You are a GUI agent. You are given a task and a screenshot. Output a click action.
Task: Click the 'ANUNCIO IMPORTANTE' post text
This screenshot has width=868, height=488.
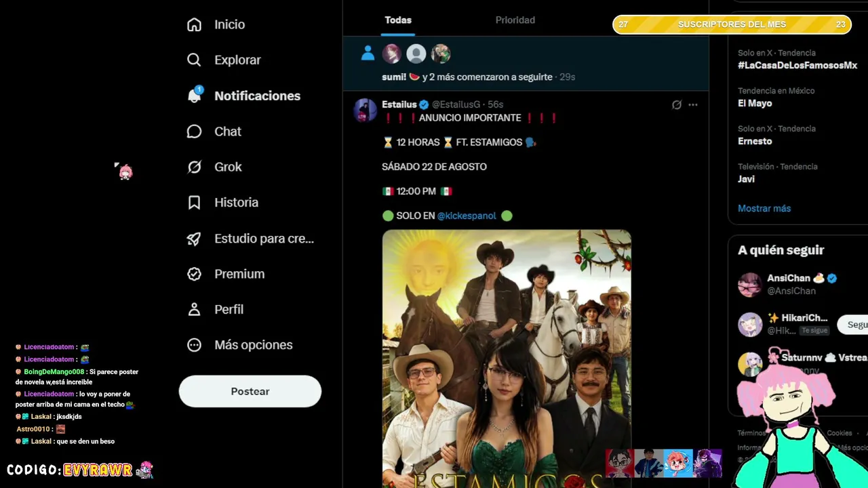pos(470,118)
